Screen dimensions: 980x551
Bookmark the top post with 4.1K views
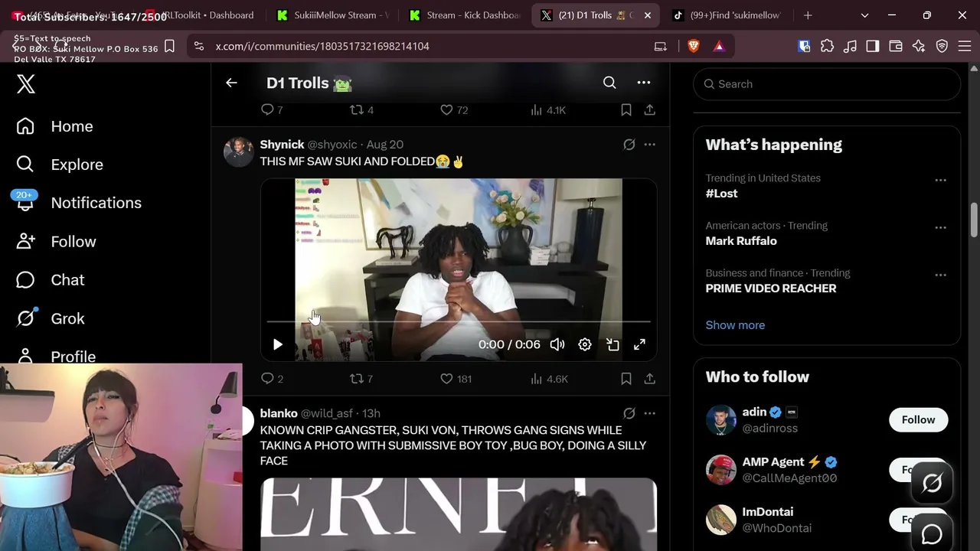[x=626, y=110]
